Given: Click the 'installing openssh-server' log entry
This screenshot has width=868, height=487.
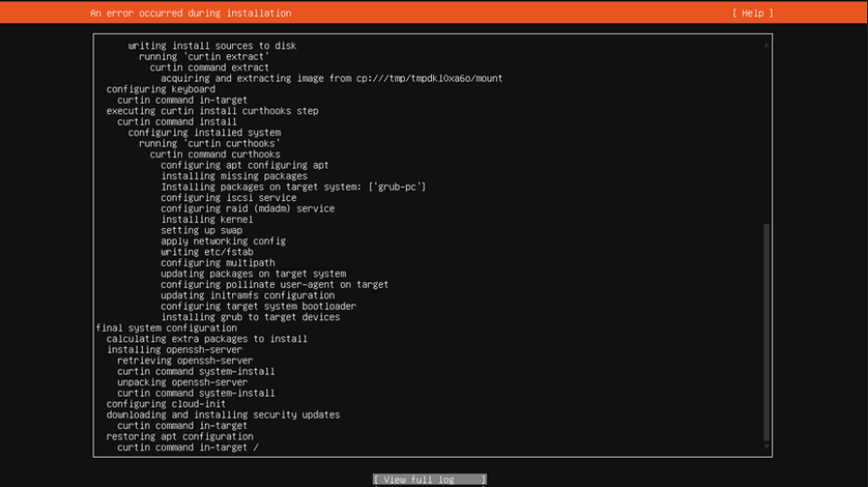Looking at the screenshot, I should [175, 350].
